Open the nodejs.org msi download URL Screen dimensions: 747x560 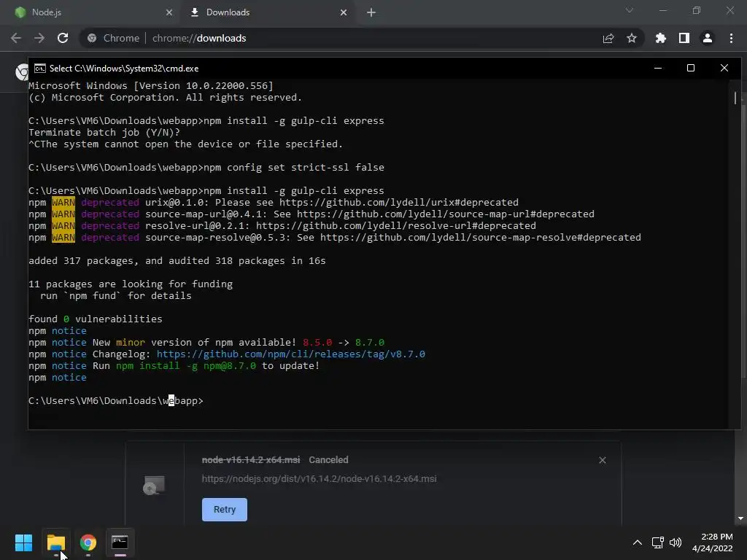tap(320, 478)
